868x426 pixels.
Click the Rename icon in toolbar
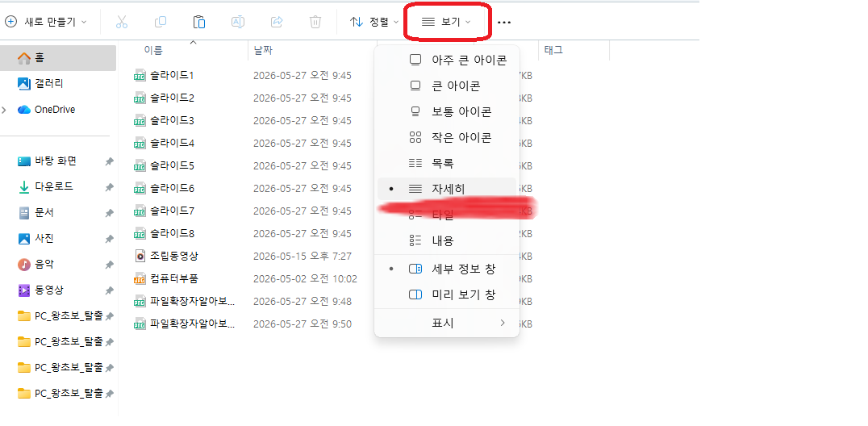coord(237,22)
